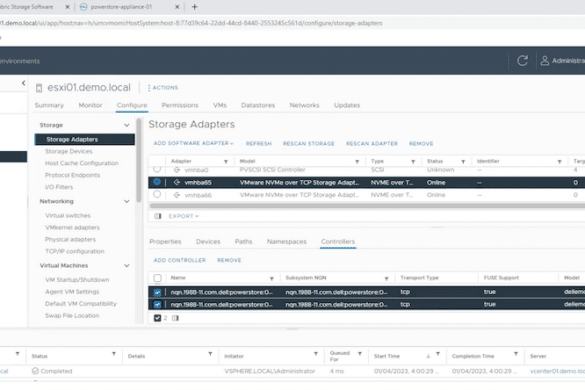Image resolution: width=585 pixels, height=390 pixels.
Task: Close the powerstore-appliance-01 tab
Action: 177,7
